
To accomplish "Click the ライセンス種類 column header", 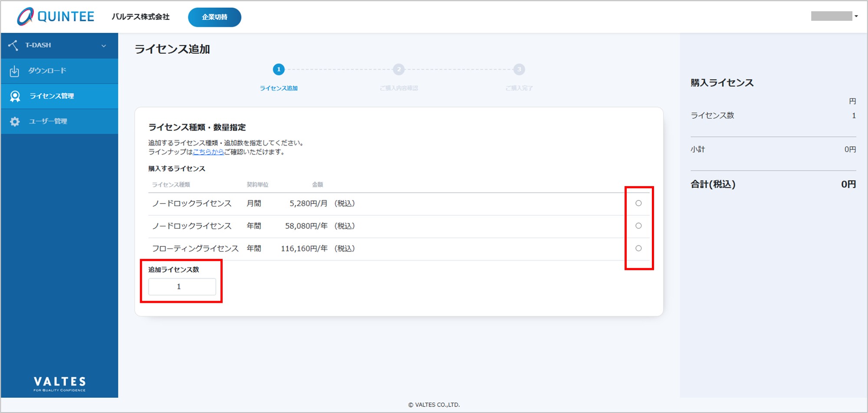I will click(x=171, y=184).
